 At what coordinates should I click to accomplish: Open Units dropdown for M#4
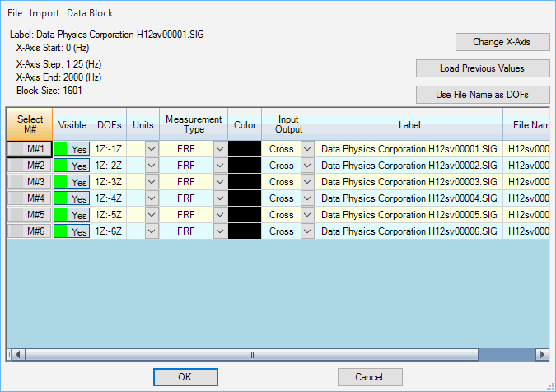(x=152, y=198)
